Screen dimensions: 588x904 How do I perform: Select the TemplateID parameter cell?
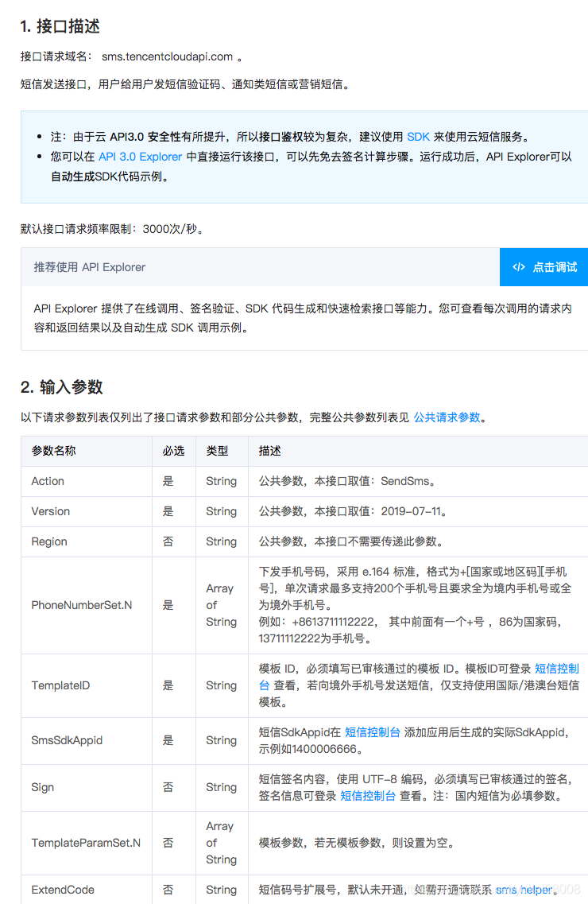click(87, 685)
